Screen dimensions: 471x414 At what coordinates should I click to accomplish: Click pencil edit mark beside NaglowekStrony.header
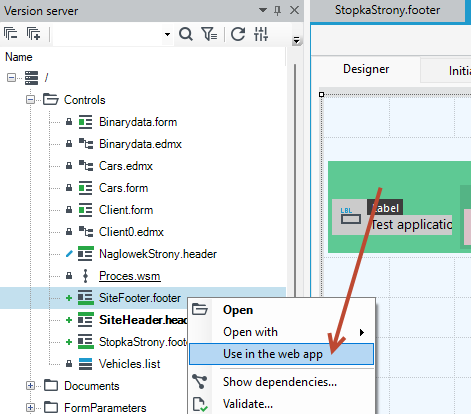pos(69,254)
